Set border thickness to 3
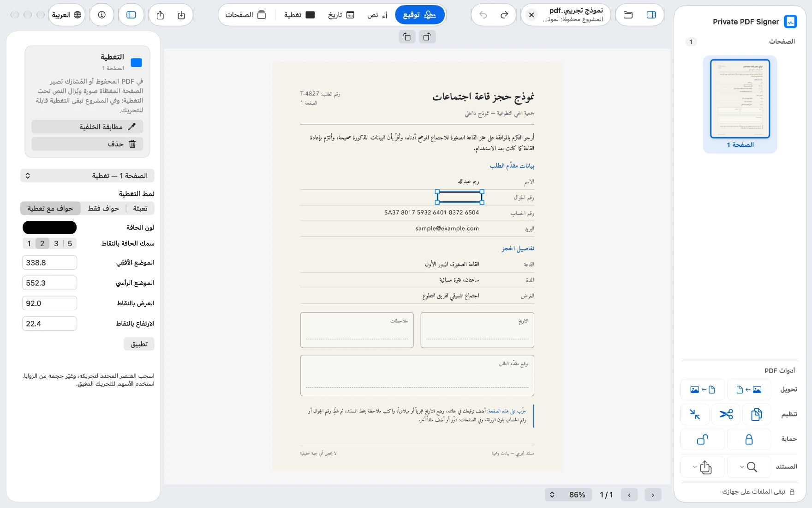Image resolution: width=812 pixels, height=508 pixels. [x=56, y=243]
